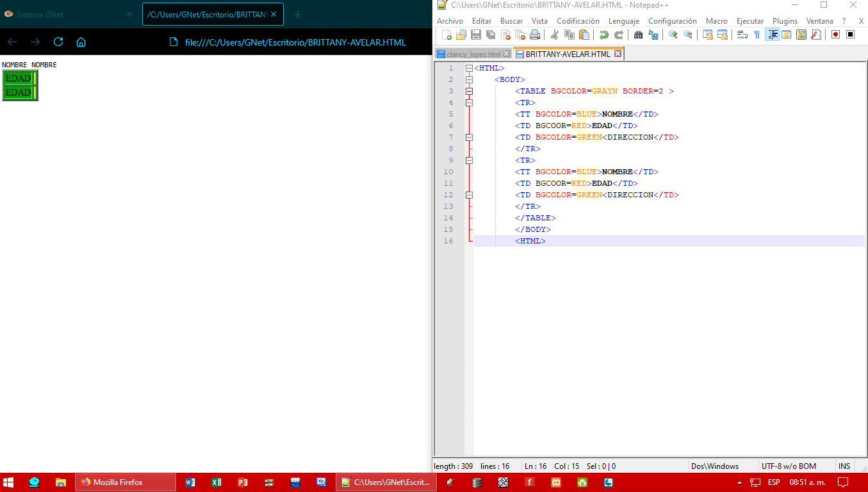This screenshot has width=868, height=492.
Task: Stop macro recording with black square icon
Action: pos(850,35)
